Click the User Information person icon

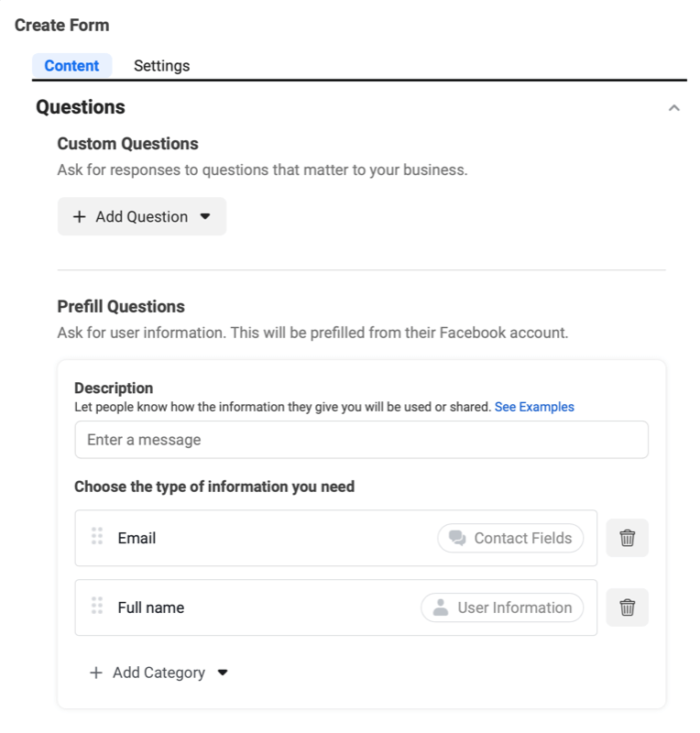[x=441, y=607]
